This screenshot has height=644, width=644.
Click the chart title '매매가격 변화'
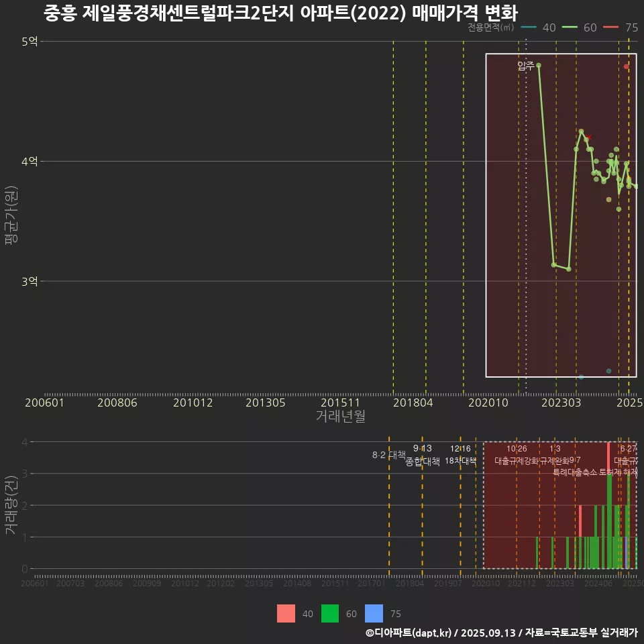click(x=464, y=13)
